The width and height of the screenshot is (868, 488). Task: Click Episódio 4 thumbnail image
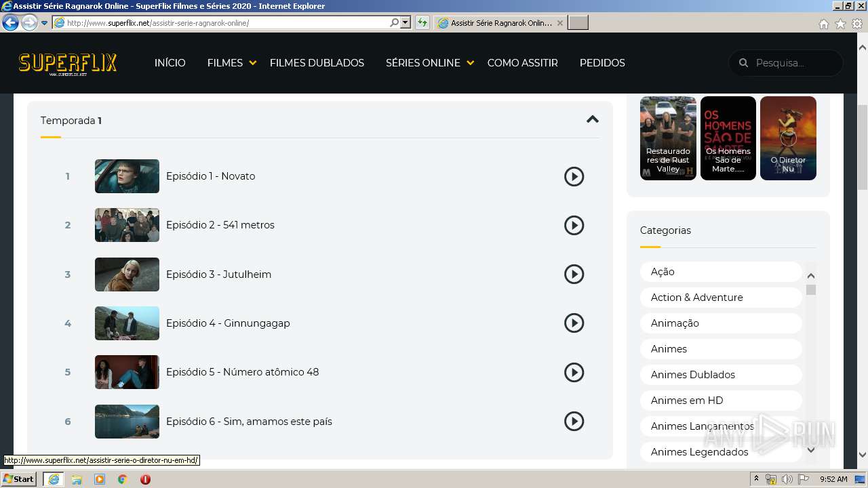127,323
